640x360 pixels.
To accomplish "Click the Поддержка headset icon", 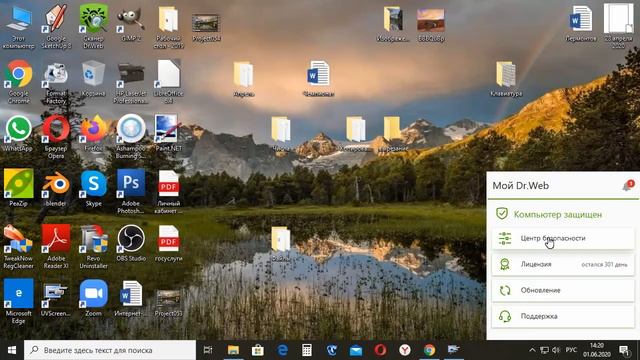I will (505, 316).
